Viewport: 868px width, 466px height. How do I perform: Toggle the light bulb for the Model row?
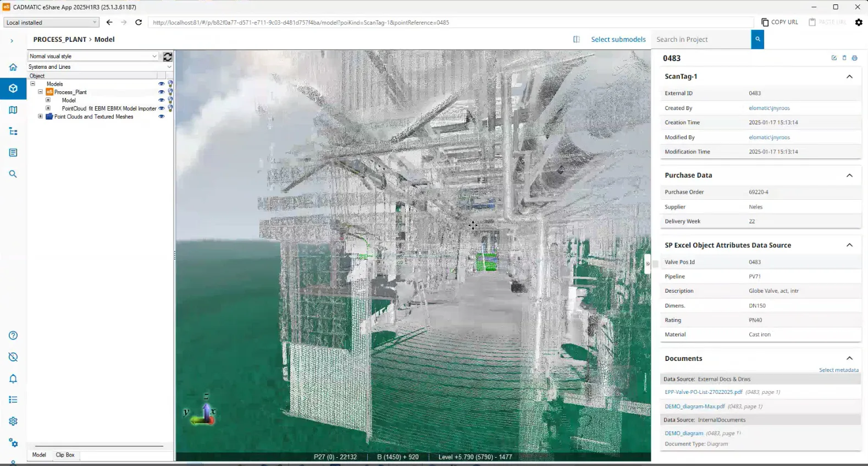click(x=170, y=101)
